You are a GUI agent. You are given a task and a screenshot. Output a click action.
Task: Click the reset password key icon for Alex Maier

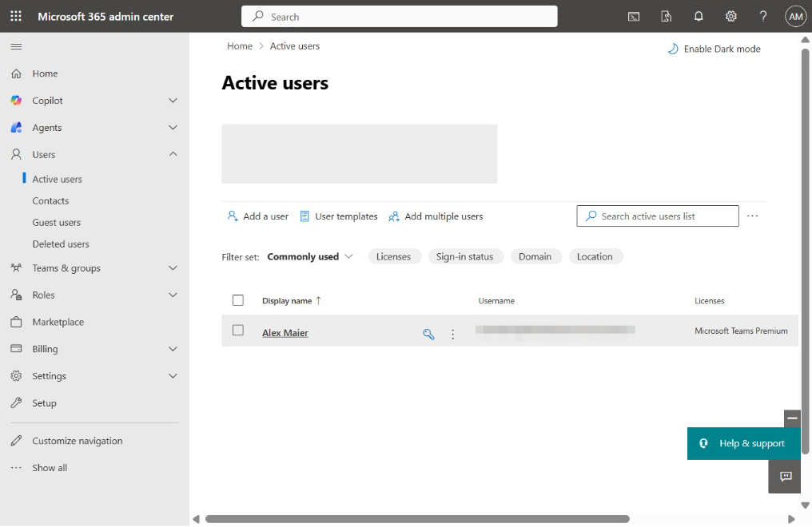(x=428, y=334)
